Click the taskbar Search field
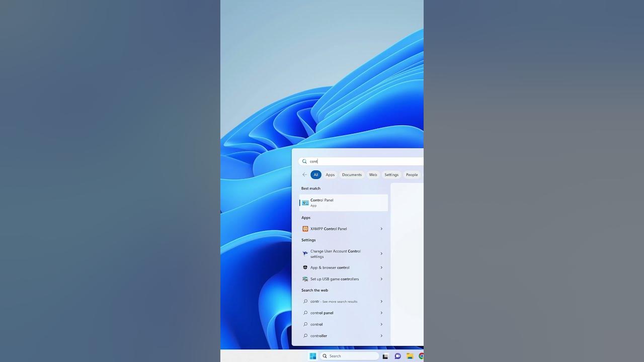This screenshot has height=362, width=644. [350, 356]
